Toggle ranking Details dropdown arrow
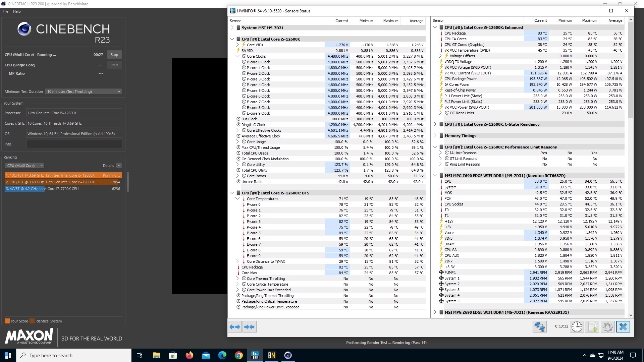The height and width of the screenshot is (362, 644). 119,166
